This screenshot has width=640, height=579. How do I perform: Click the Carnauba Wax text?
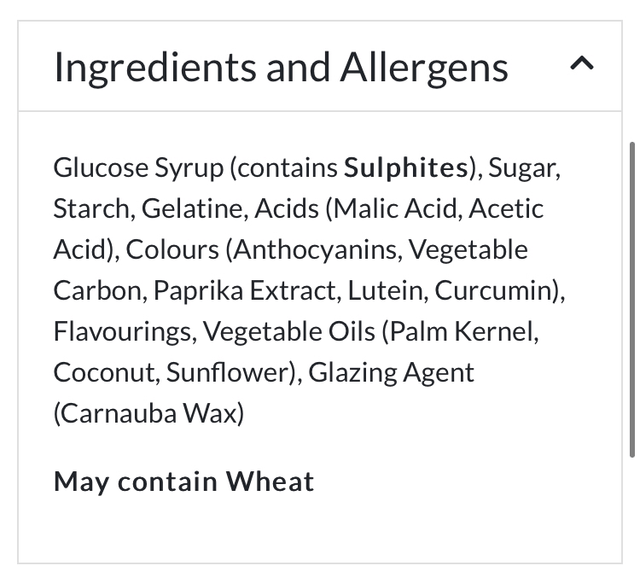coord(149,413)
